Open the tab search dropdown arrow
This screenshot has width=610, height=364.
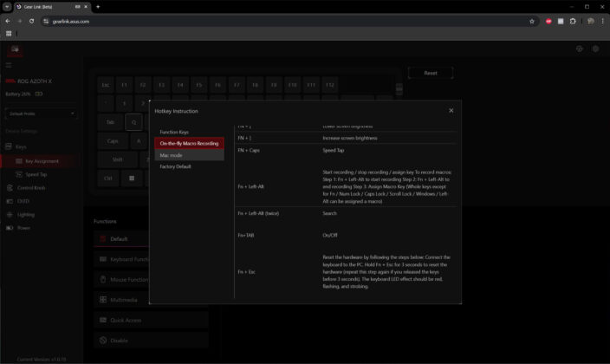[x=7, y=7]
